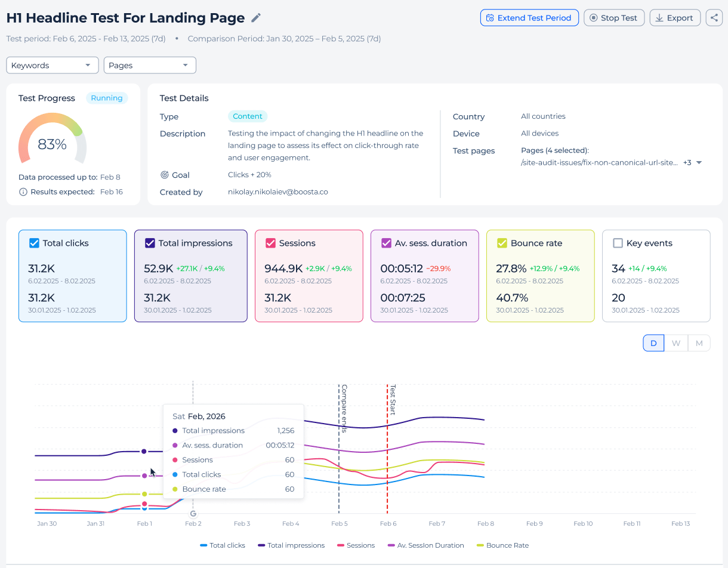This screenshot has height=568, width=728.
Task: Check the Key events checkbox
Action: pos(618,243)
